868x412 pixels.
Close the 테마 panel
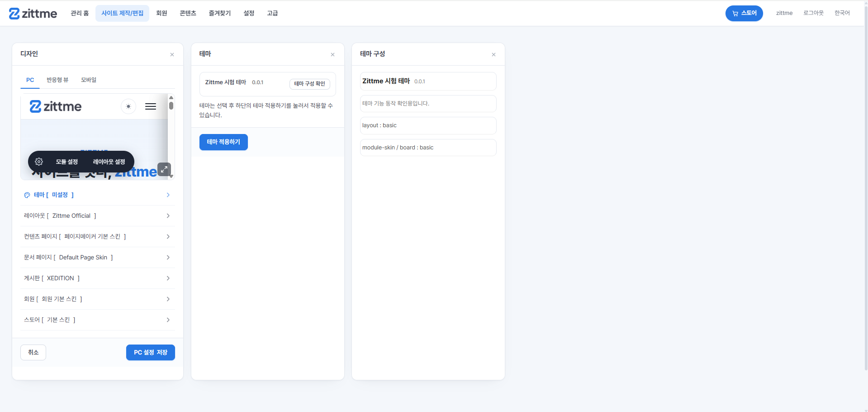332,55
